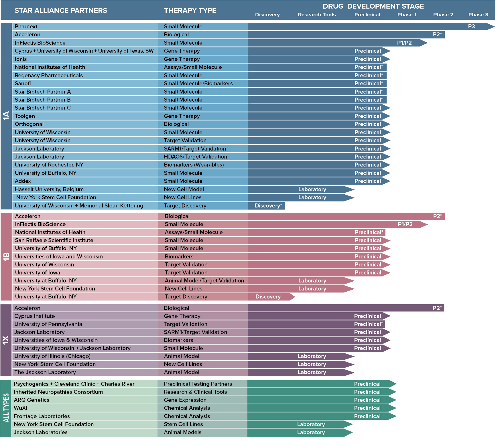The height and width of the screenshot is (447, 504).
Task: Select 'Hasselt University, Belgium'
Action: coord(49,189)
